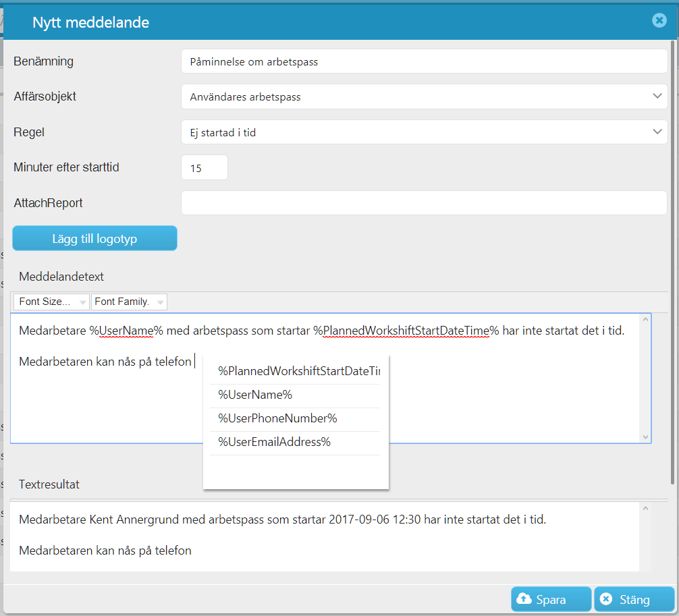Click the cloud upload icon on Spara
The height and width of the screenshot is (616, 679).
pyautogui.click(x=524, y=598)
